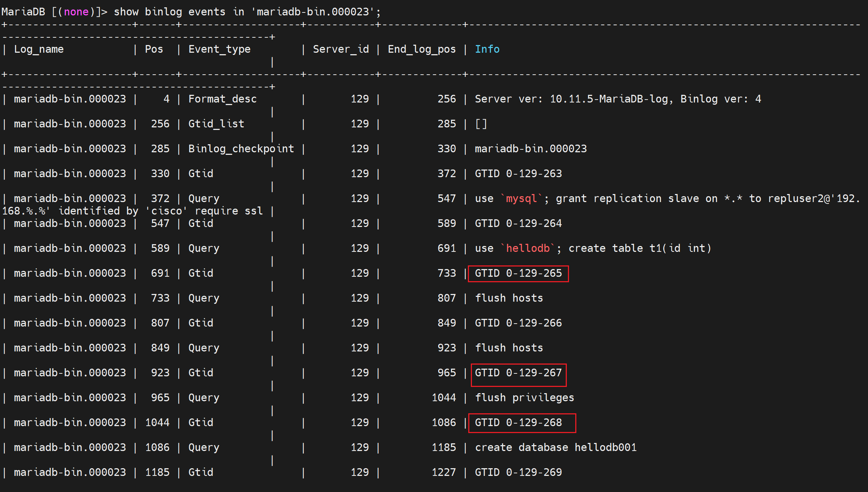The height and width of the screenshot is (492, 868).
Task: Click the Pos value 691
Action: 160,273
